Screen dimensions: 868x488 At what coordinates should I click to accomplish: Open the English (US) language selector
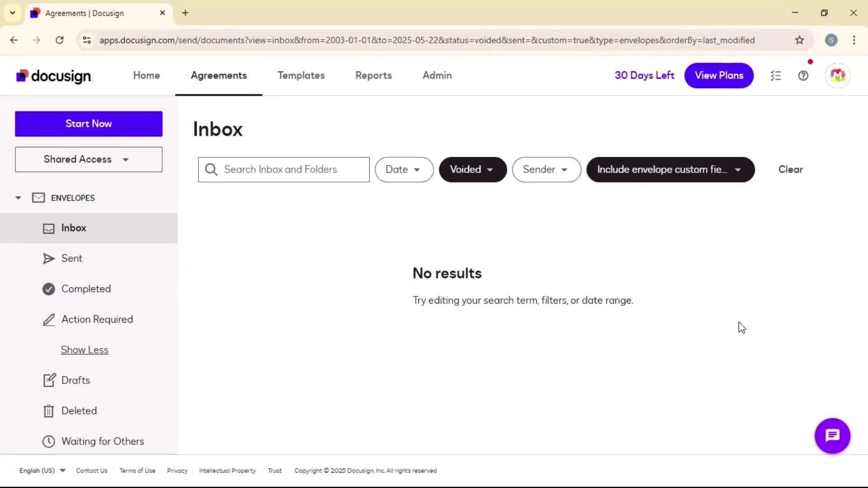coord(42,471)
